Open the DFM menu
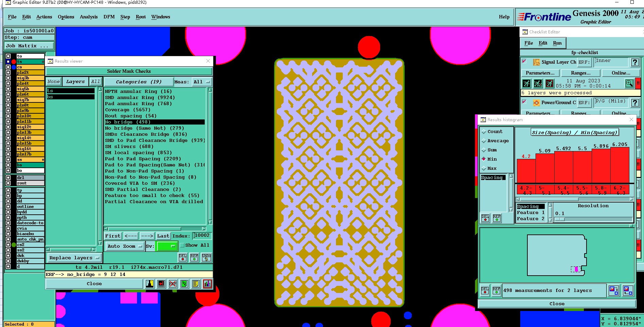Viewport: 644px width, 327px height. coord(109,17)
